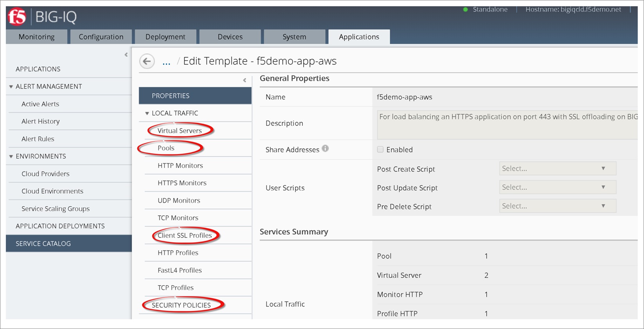Open the Post Update Script dropdown

(x=558, y=187)
